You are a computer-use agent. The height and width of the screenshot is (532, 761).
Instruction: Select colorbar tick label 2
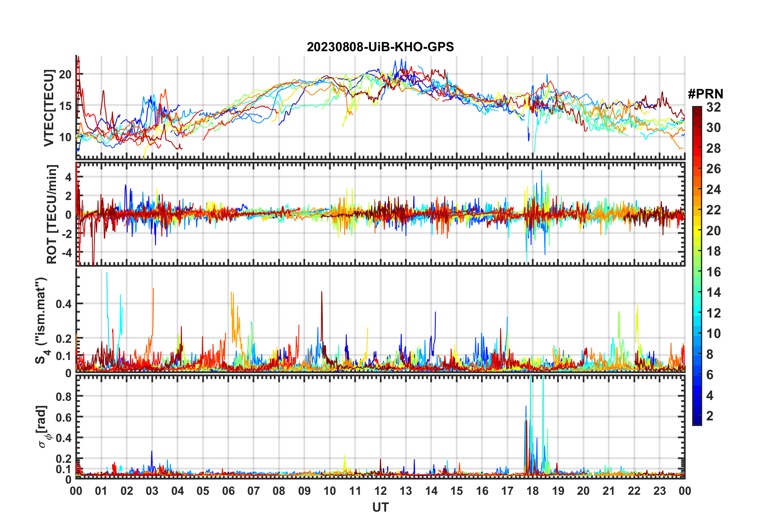710,416
